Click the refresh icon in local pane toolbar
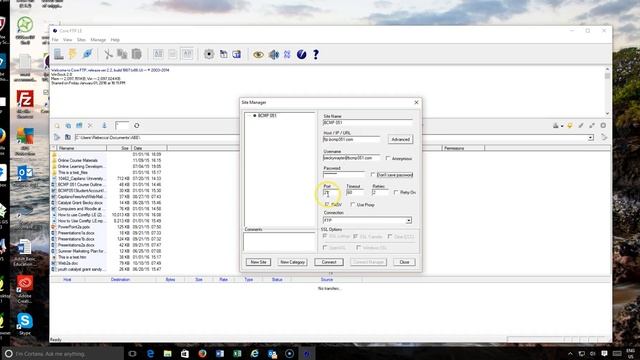The width and height of the screenshot is (640, 360). click(137, 125)
